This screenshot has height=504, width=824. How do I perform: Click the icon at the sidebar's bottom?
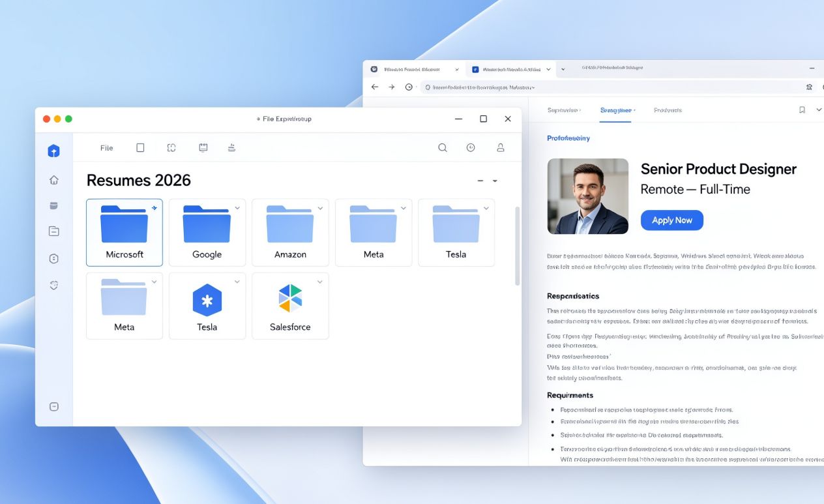pos(54,406)
